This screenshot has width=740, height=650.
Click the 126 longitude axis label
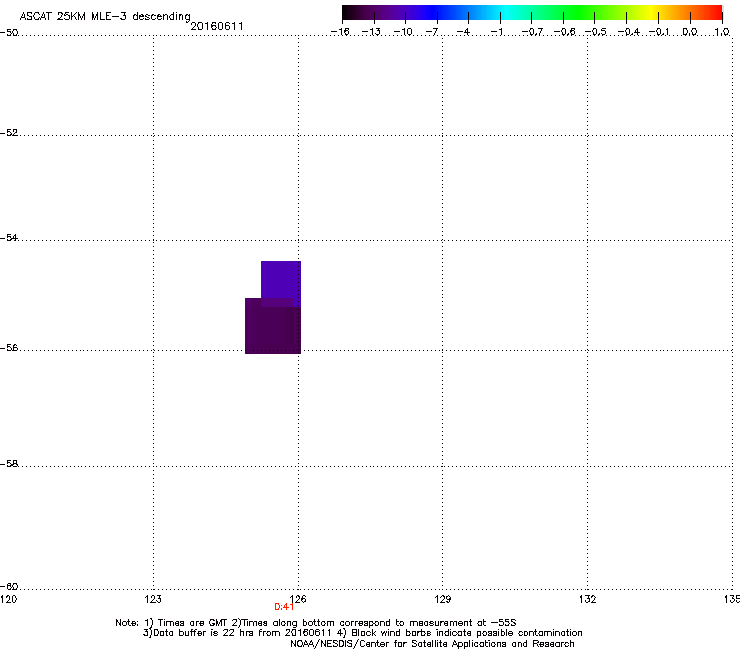[298, 599]
